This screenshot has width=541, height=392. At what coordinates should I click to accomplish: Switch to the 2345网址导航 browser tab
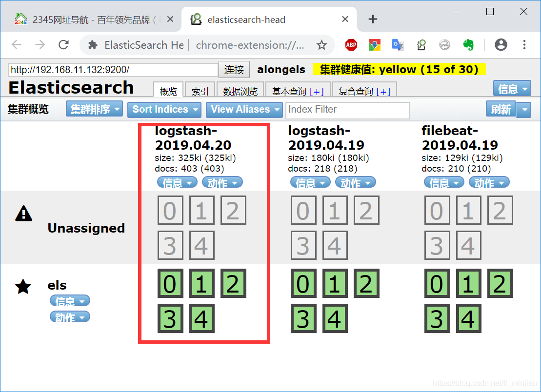[x=91, y=20]
